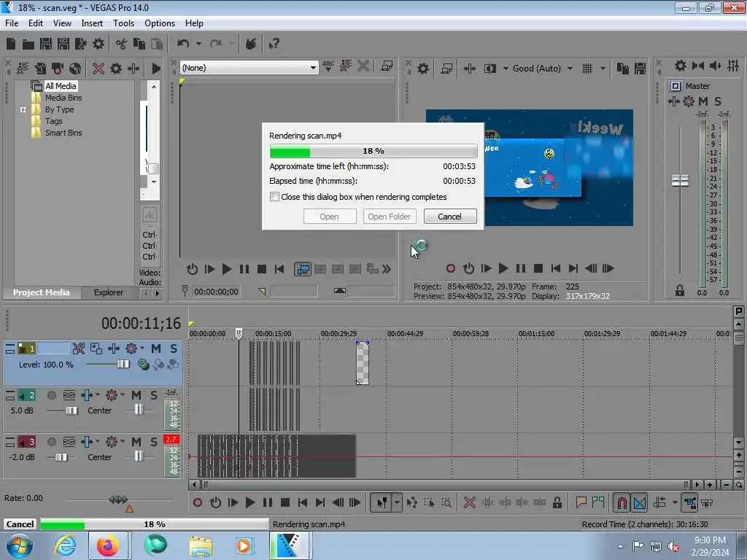Click the lock fader channels icon in Master
747x560 pixels.
(680, 290)
